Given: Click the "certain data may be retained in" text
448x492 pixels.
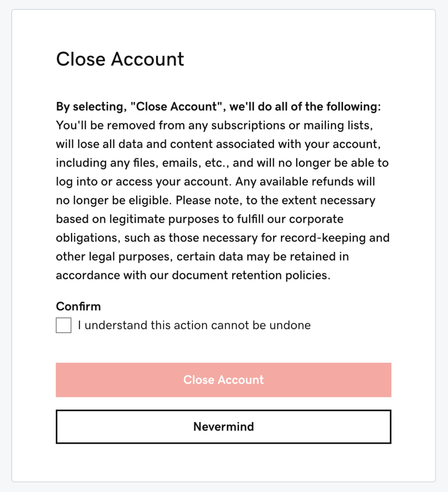Looking at the screenshot, I should pyautogui.click(x=262, y=257).
